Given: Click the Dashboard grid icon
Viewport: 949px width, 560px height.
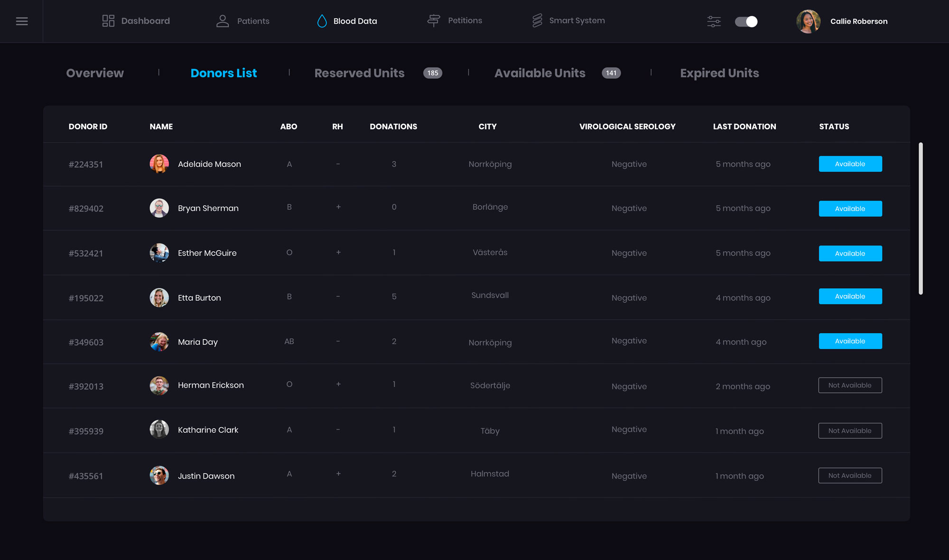Looking at the screenshot, I should tap(108, 21).
